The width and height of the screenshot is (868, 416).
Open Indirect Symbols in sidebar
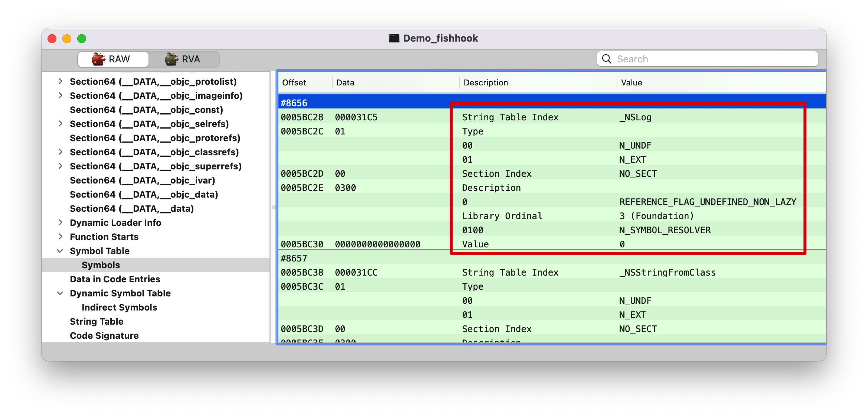pyautogui.click(x=119, y=308)
